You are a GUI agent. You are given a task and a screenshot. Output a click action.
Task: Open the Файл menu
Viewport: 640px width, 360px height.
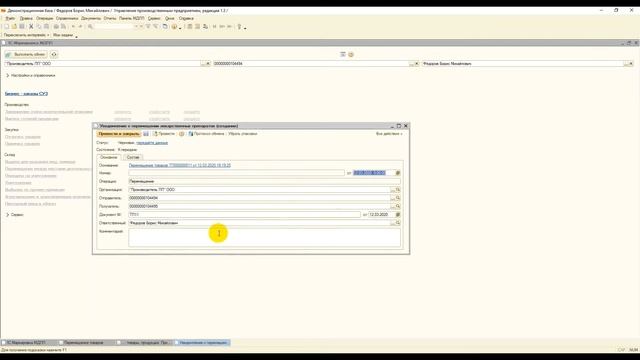(x=10, y=18)
